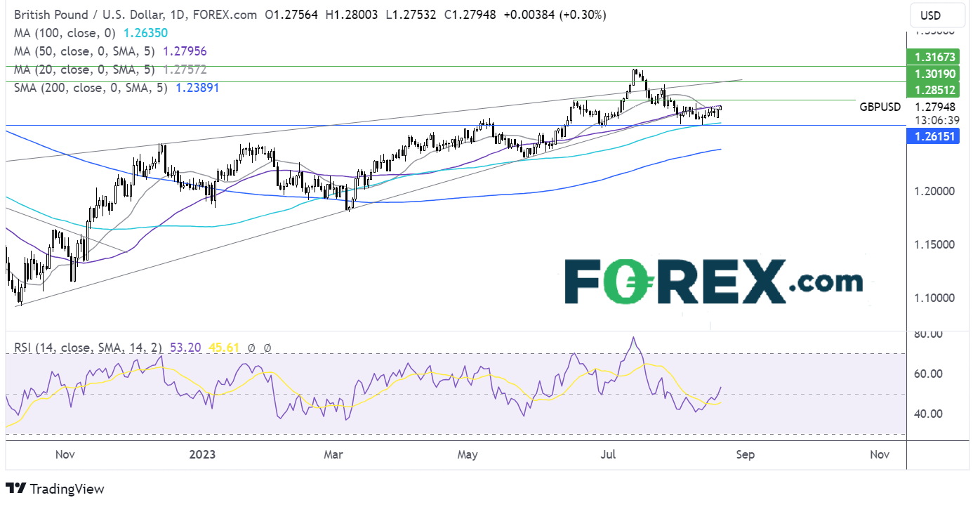Click the MA 50 value 1.27956

185,51
